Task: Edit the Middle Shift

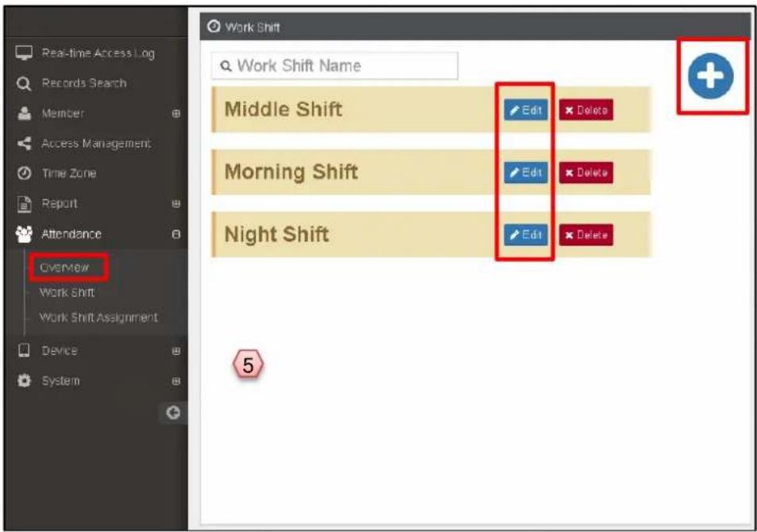Action: pyautogui.click(x=526, y=110)
